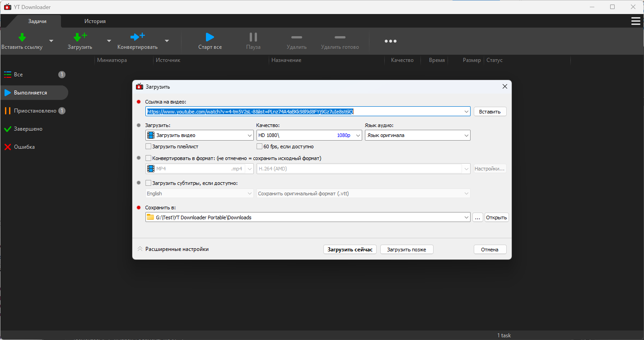644x340 pixels.
Task: Show the Ошибка tasks list
Action: [24, 147]
